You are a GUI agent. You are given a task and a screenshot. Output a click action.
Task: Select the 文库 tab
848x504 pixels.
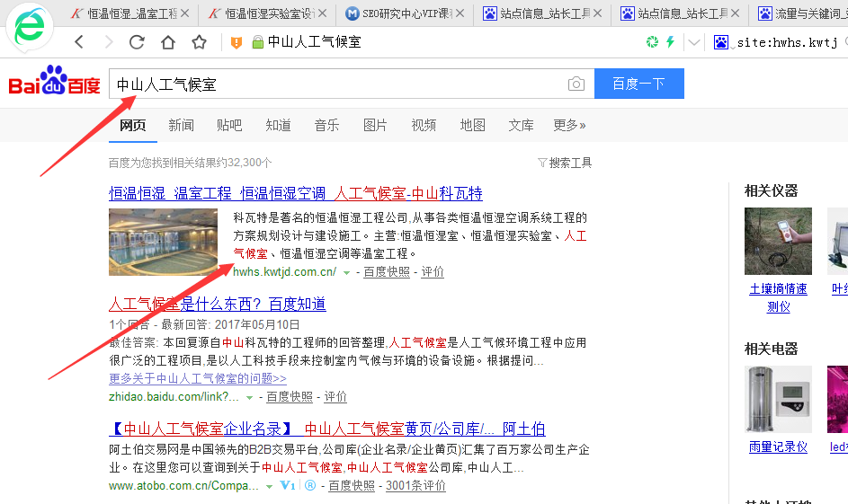coord(522,125)
